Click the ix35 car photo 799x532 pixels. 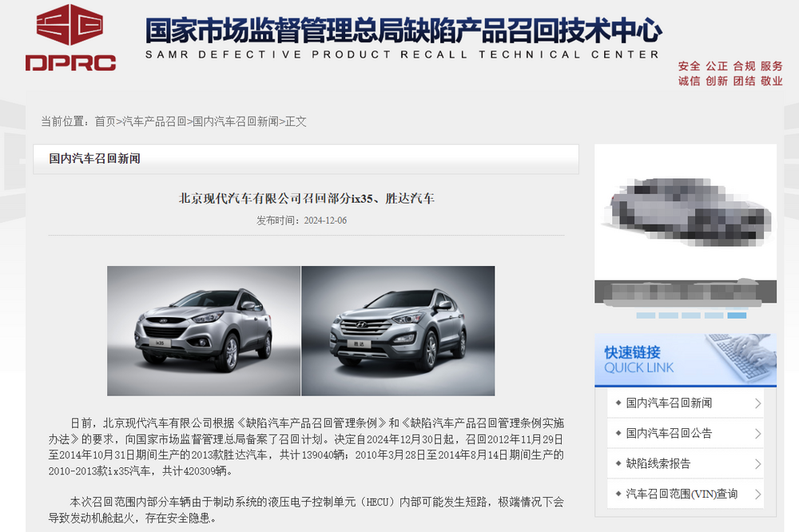pos(204,331)
